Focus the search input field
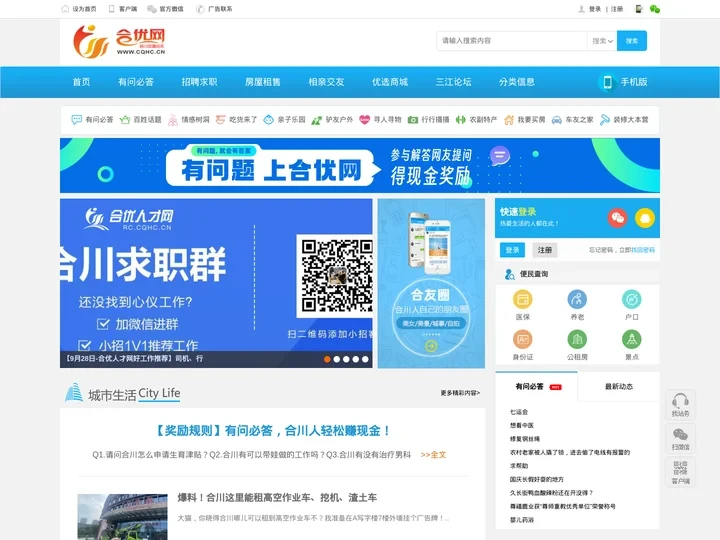Viewport: 720px width, 540px height. (x=512, y=41)
